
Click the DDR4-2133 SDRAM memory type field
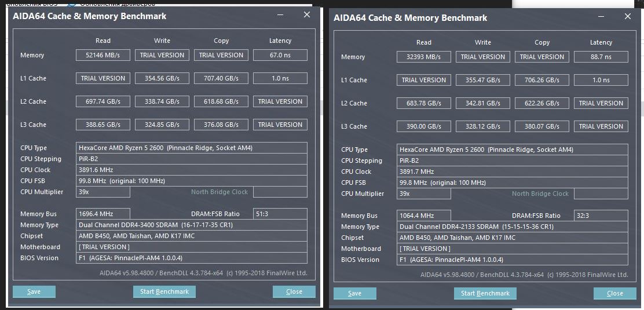[512, 227]
